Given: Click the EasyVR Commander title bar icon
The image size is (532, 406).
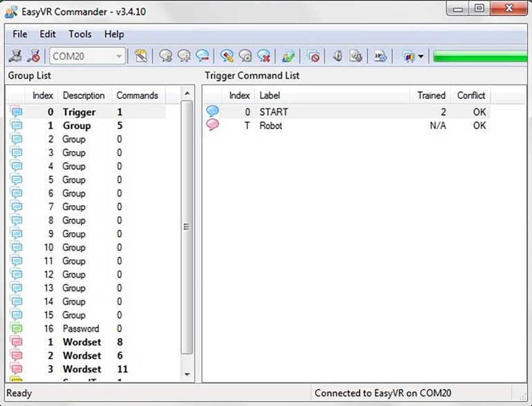Looking at the screenshot, I should pyautogui.click(x=11, y=12).
